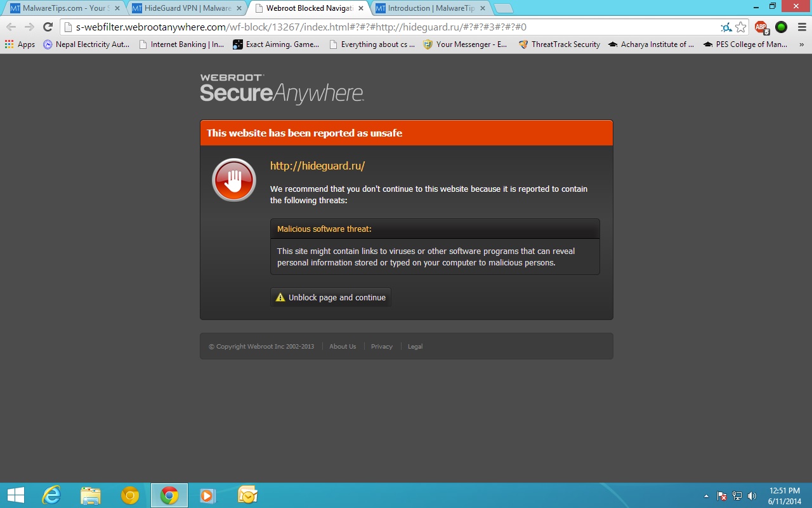The height and width of the screenshot is (508, 812).
Task: Go back using the browser back arrow
Action: point(11,27)
